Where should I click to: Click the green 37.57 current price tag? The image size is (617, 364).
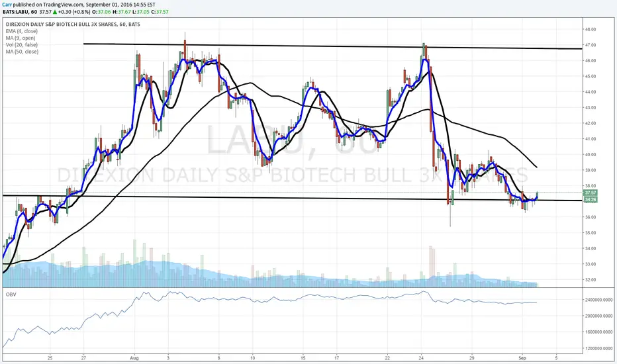pyautogui.click(x=591, y=193)
